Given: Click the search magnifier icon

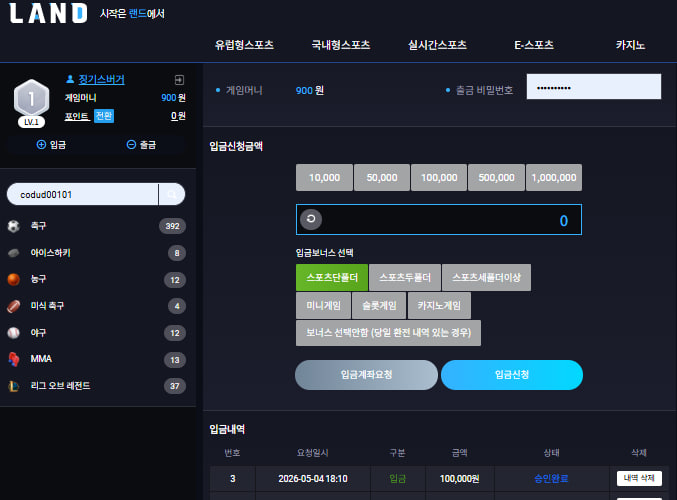Looking at the screenshot, I should click(x=172, y=195).
